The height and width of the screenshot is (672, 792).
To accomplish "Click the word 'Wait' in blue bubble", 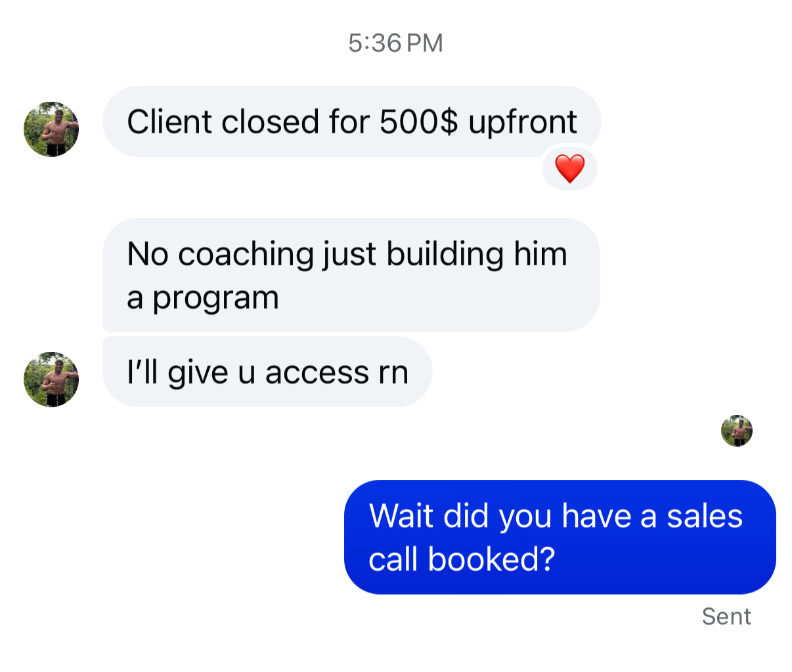I will [x=401, y=516].
